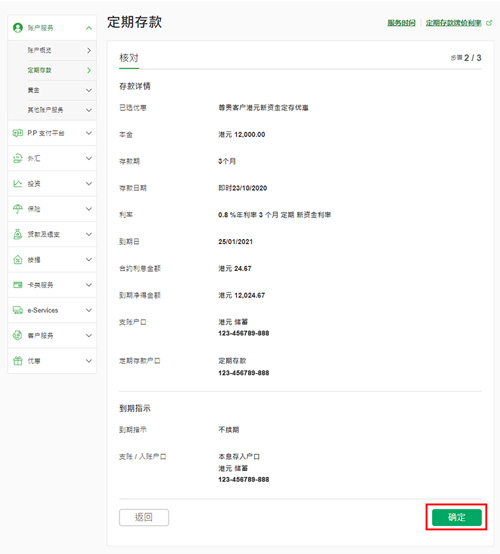The image size is (500, 554).
Task: Open the 定期存款牌价利率 link
Action: click(453, 23)
